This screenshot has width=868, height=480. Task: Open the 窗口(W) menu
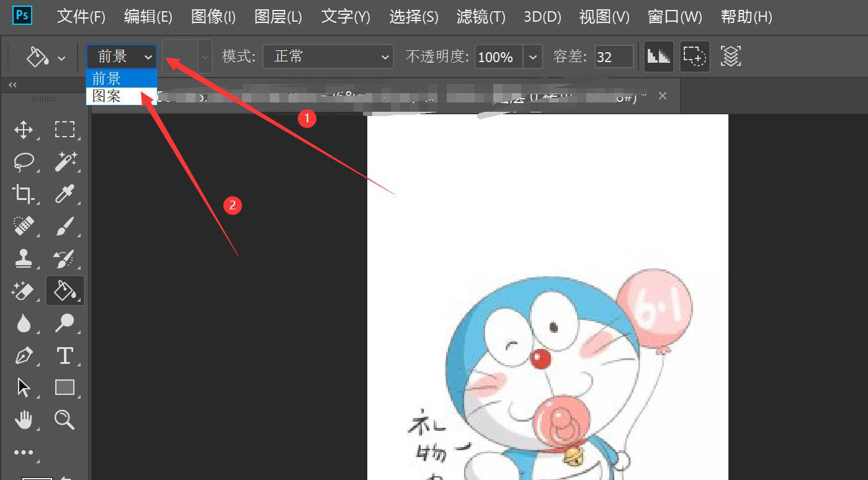point(675,16)
